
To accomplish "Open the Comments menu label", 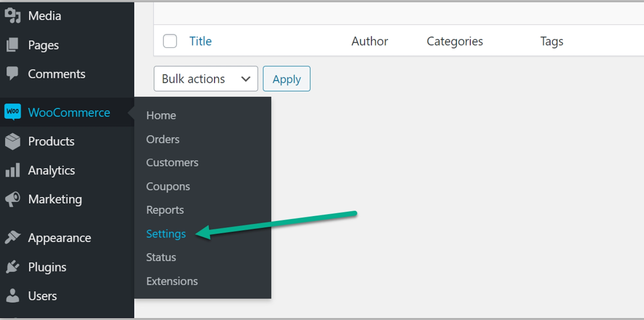I will point(57,74).
